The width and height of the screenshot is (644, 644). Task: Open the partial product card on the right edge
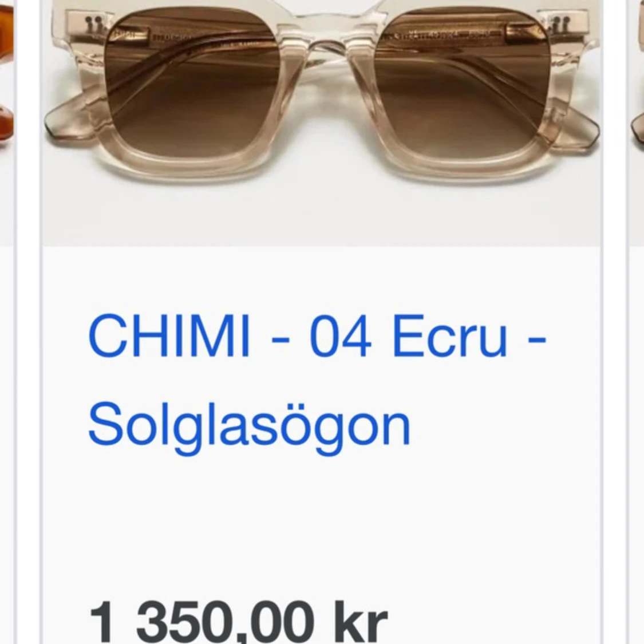click(x=636, y=123)
